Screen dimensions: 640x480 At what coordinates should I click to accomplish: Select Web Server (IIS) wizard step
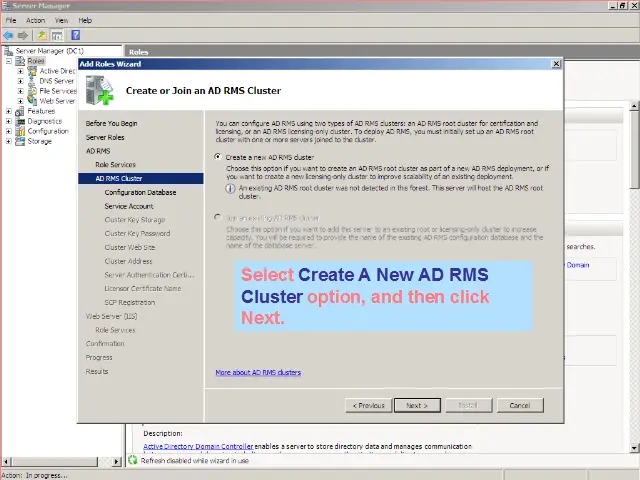(111, 316)
